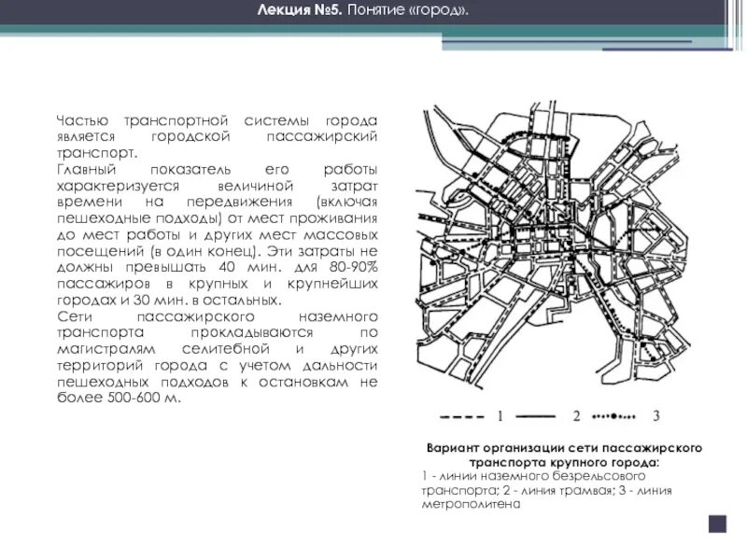Screen dimensions: 747x560
Task: Click the dotted line legend symbol numbered 3
Action: (613, 416)
